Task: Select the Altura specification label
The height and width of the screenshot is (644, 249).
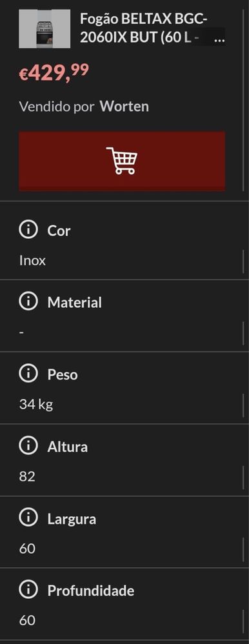Action: [x=67, y=447]
